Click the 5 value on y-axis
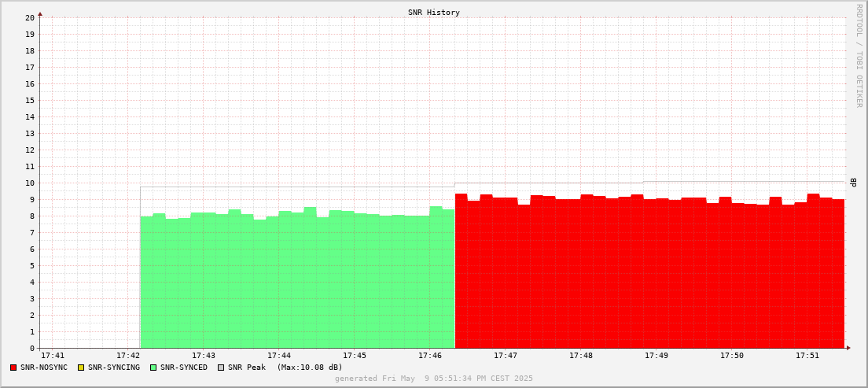Screen dimensions: 868x388 click(x=32, y=265)
